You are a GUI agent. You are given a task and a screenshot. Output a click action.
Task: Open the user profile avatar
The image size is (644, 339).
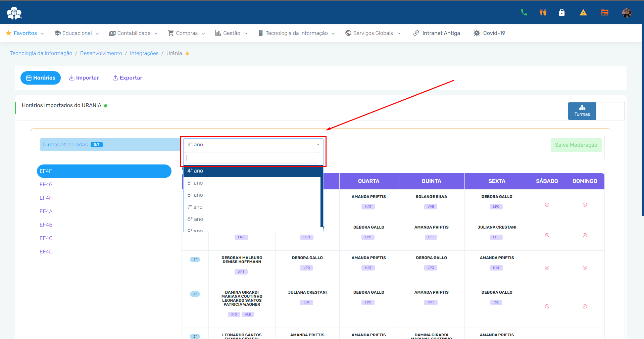click(626, 13)
